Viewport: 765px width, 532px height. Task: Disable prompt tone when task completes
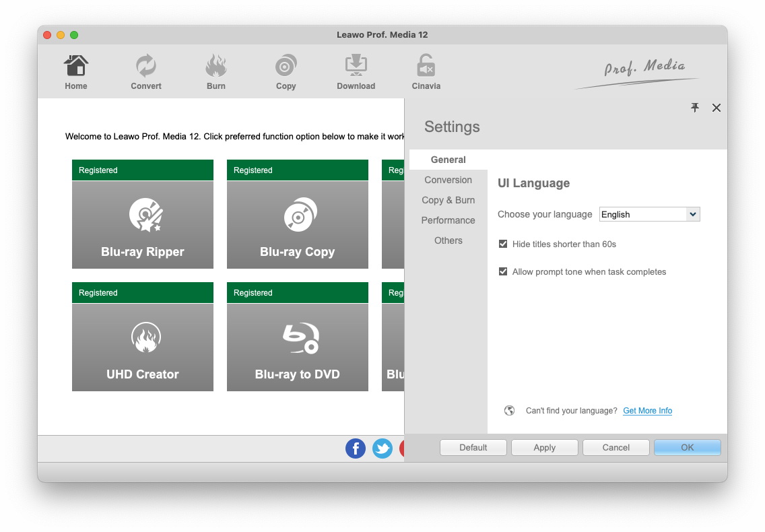[x=503, y=271]
